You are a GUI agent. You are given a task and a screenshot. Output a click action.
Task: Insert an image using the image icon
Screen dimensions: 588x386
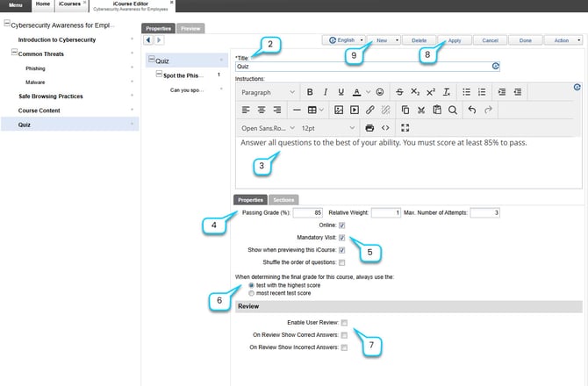[339, 110]
